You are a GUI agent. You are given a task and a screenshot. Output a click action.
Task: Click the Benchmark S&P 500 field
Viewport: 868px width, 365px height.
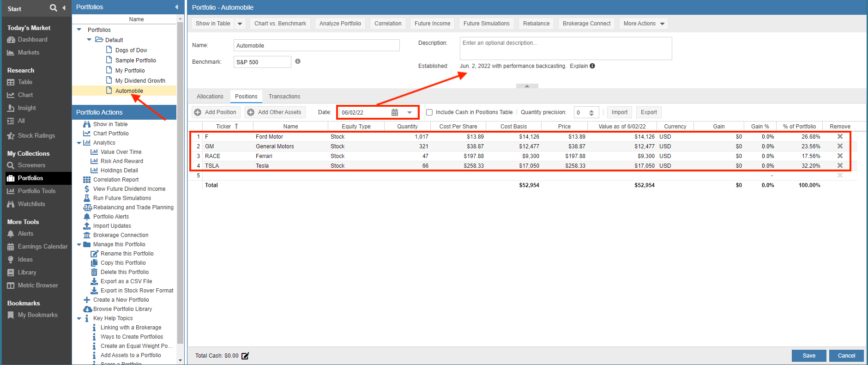click(262, 62)
